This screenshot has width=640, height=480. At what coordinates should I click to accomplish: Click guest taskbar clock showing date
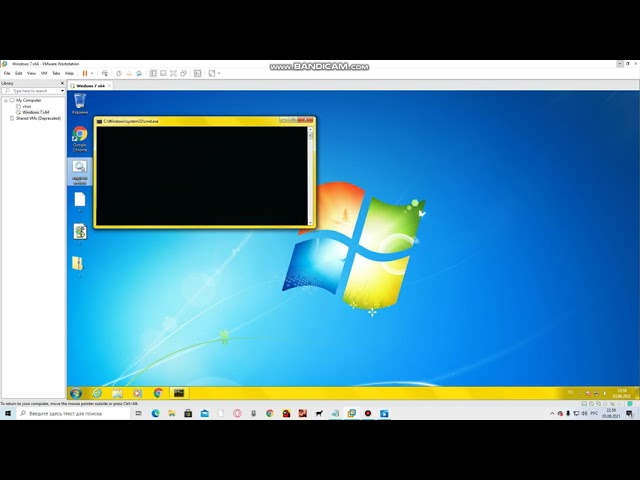click(621, 393)
